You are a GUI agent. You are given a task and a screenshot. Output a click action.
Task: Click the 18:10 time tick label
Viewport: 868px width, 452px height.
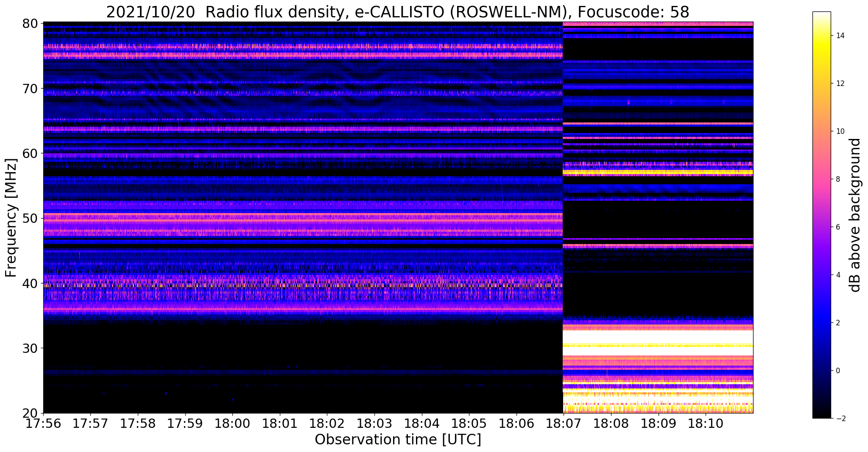point(706,424)
